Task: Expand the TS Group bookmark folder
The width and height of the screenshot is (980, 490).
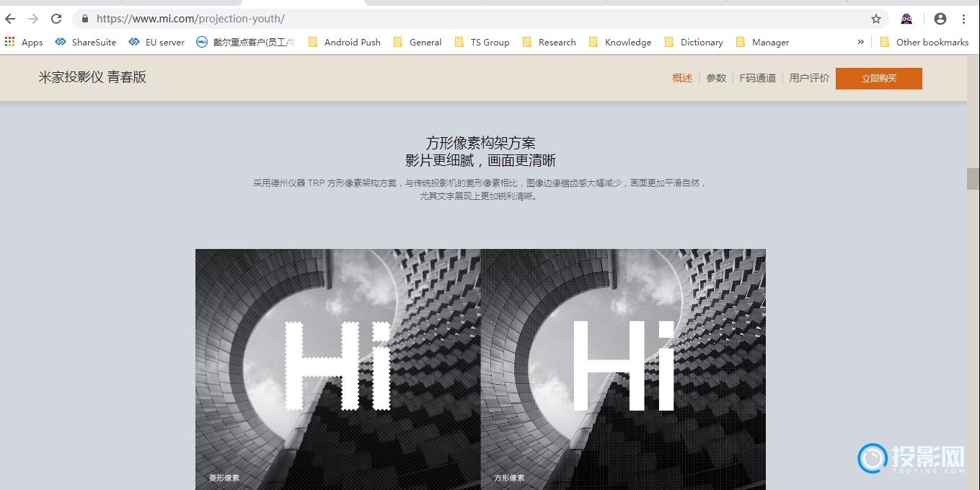Action: (482, 42)
